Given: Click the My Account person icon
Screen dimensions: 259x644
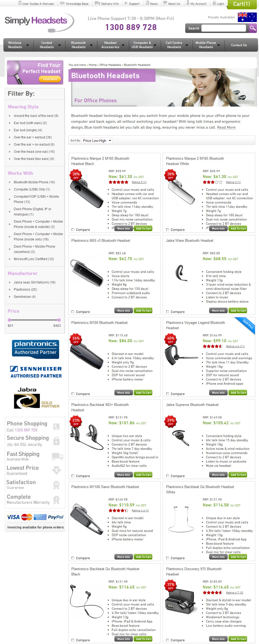Looking at the screenshot, I should (188, 3).
